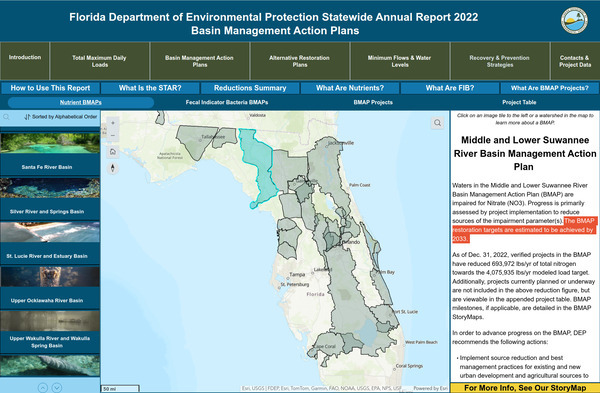Click the Tampa label on the map
The height and width of the screenshot is (393, 600).
click(297, 274)
